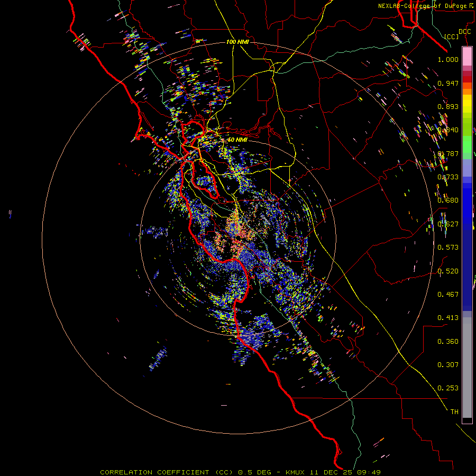Click the 0.627 legend value

[x=448, y=224]
